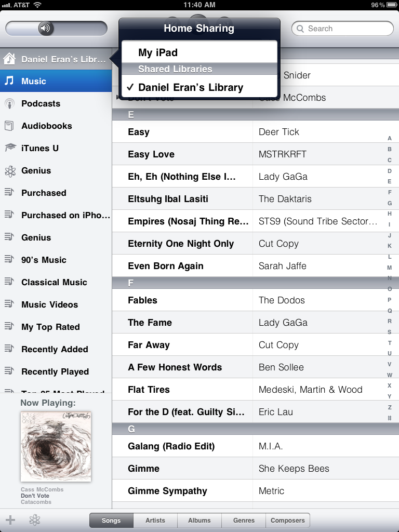Click artist MSTRKRFT
399x532 pixels.
pos(282,154)
